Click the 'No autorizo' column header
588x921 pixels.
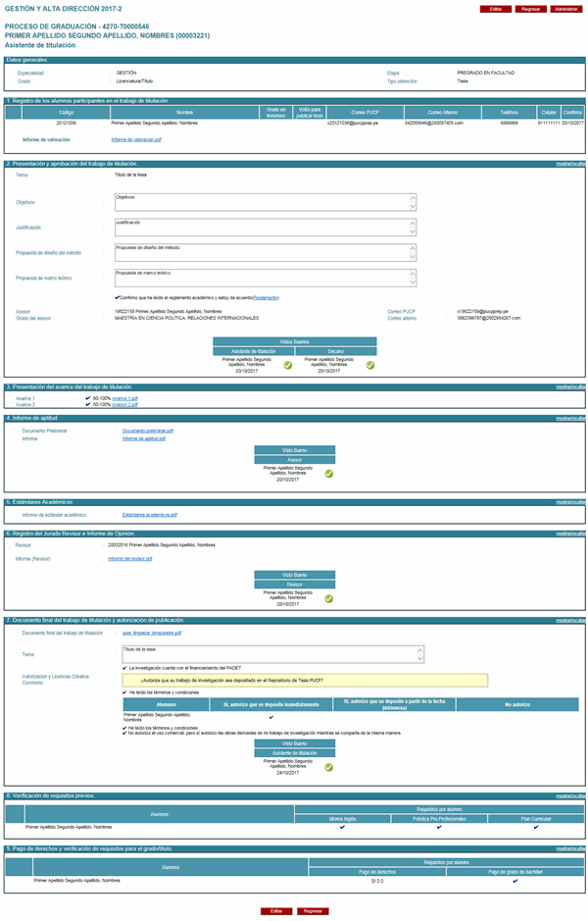pyautogui.click(x=517, y=704)
